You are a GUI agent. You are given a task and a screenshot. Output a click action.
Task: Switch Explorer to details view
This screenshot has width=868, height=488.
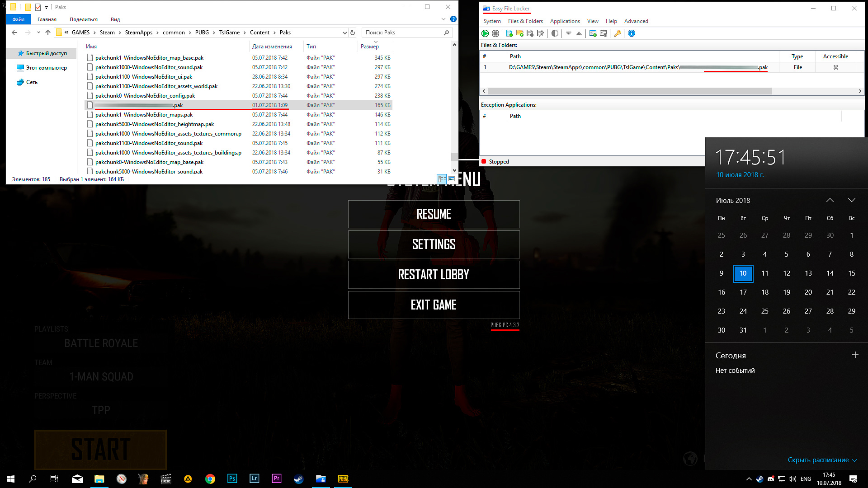pyautogui.click(x=442, y=179)
